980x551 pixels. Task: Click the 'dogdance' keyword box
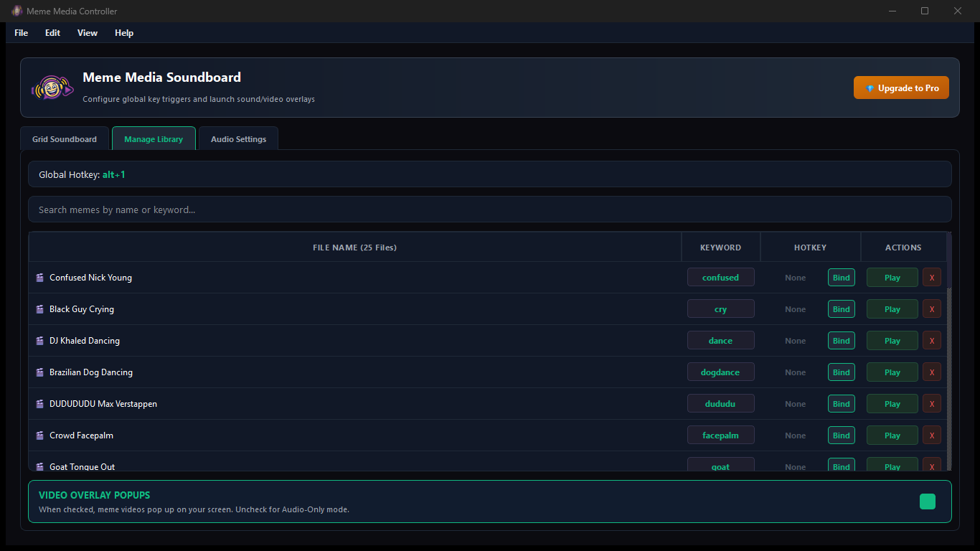point(721,372)
